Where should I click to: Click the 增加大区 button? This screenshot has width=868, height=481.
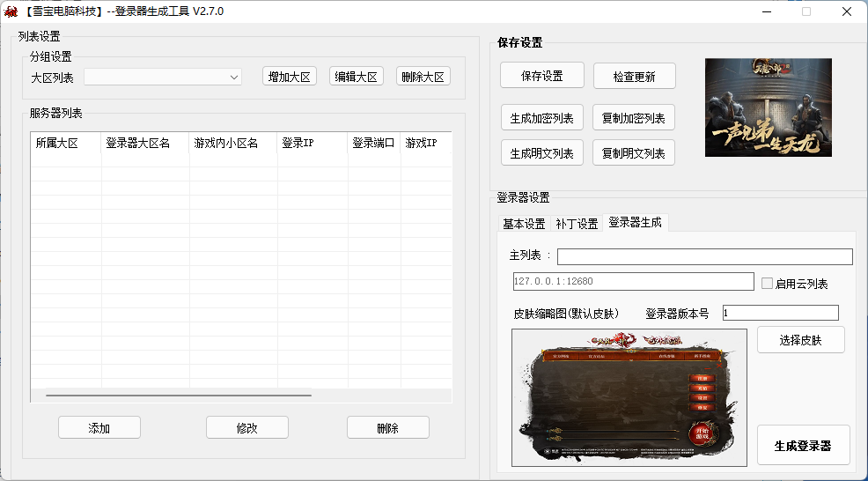coord(290,77)
